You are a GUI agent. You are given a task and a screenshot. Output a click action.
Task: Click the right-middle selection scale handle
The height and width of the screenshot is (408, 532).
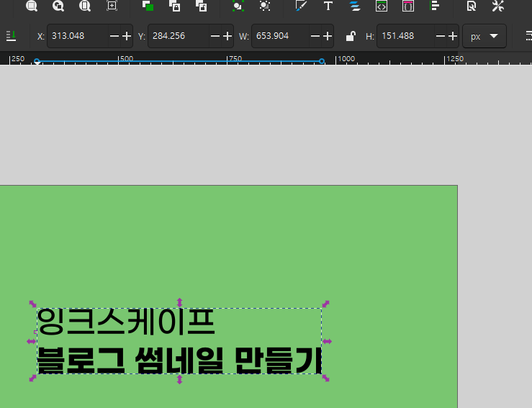click(x=327, y=342)
